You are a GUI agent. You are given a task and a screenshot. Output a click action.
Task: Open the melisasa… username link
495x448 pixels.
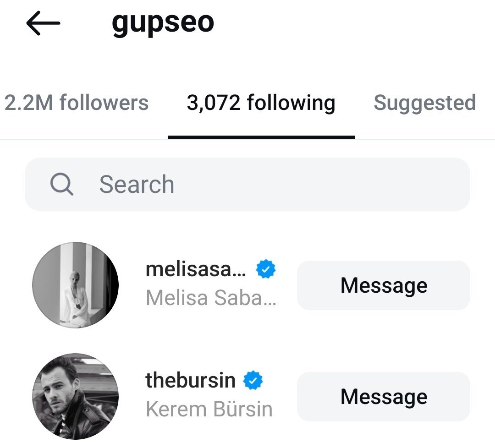click(x=196, y=269)
